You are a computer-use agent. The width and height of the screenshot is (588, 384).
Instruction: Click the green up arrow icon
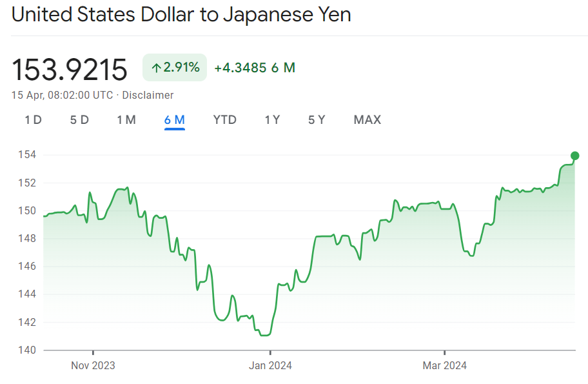[x=156, y=68]
